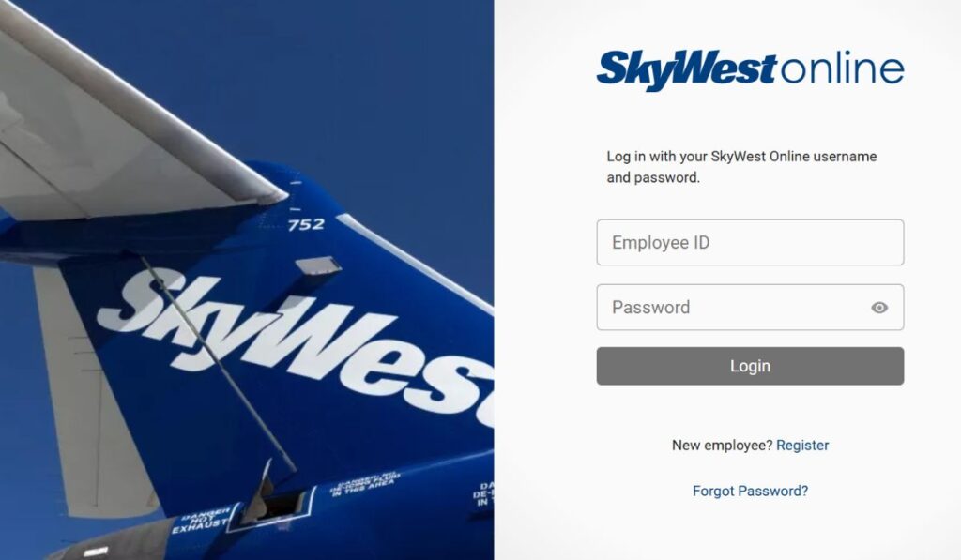Click the 752 tail number on the aircraft
This screenshot has height=560, width=961.
[x=306, y=224]
